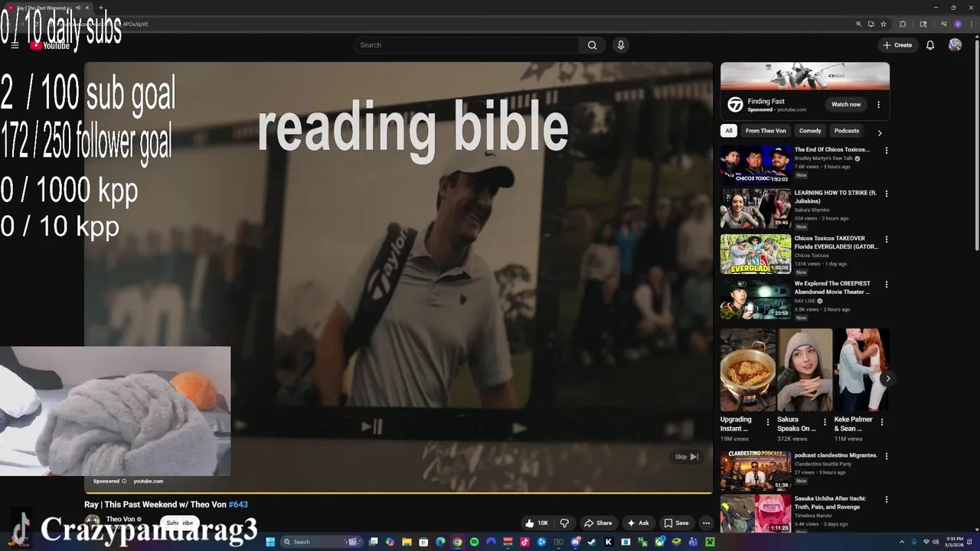
Task: Open Minecraft from the taskbar
Action: pyautogui.click(x=709, y=542)
